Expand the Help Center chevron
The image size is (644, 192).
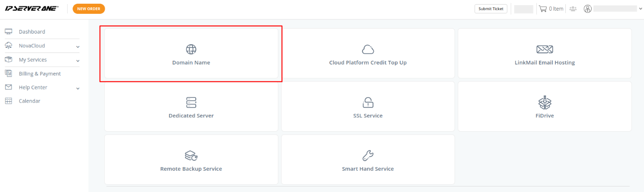(x=78, y=88)
